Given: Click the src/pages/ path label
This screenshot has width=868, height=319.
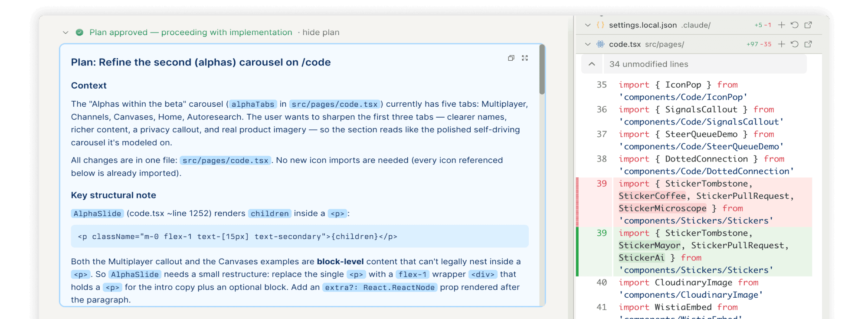Looking at the screenshot, I should click(x=665, y=44).
